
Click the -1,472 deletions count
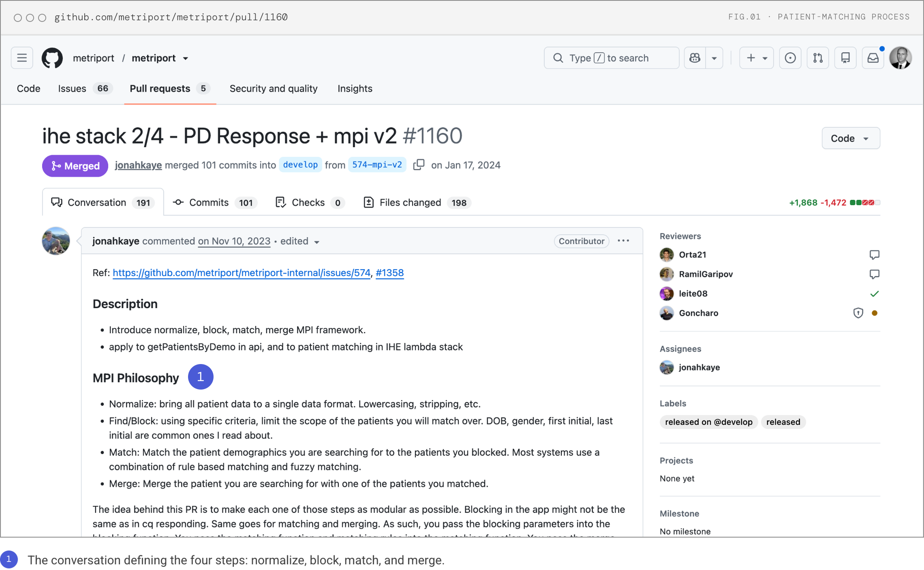[833, 203]
